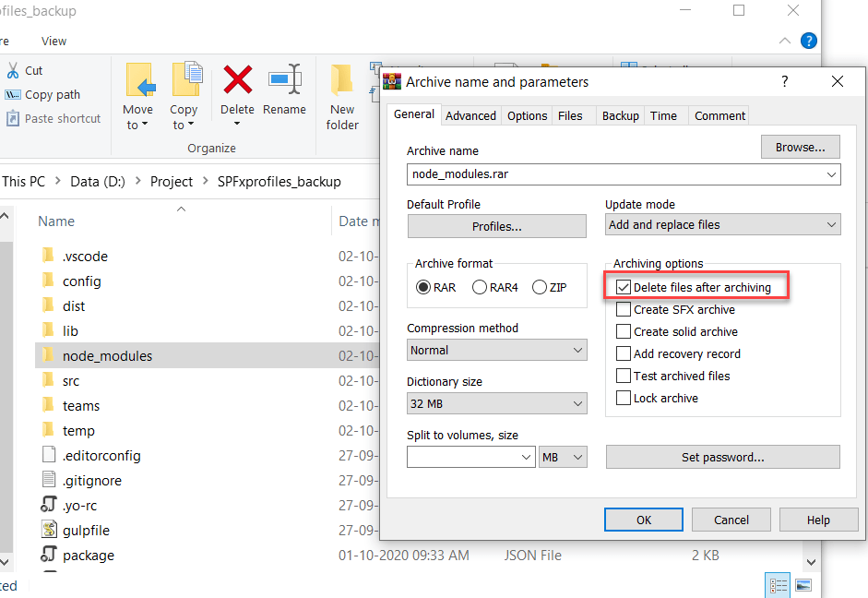Click the Browse button for archive name
868x598 pixels.
tap(799, 147)
